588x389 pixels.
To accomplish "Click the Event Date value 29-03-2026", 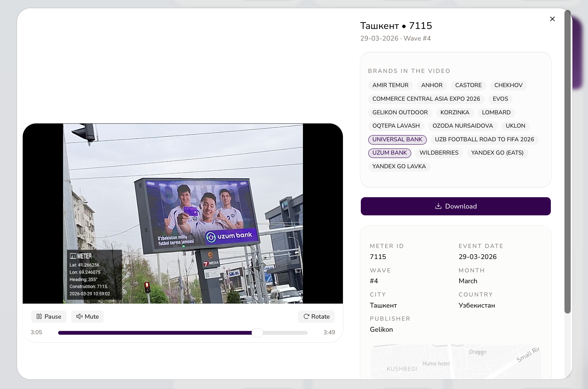I will tap(477, 257).
